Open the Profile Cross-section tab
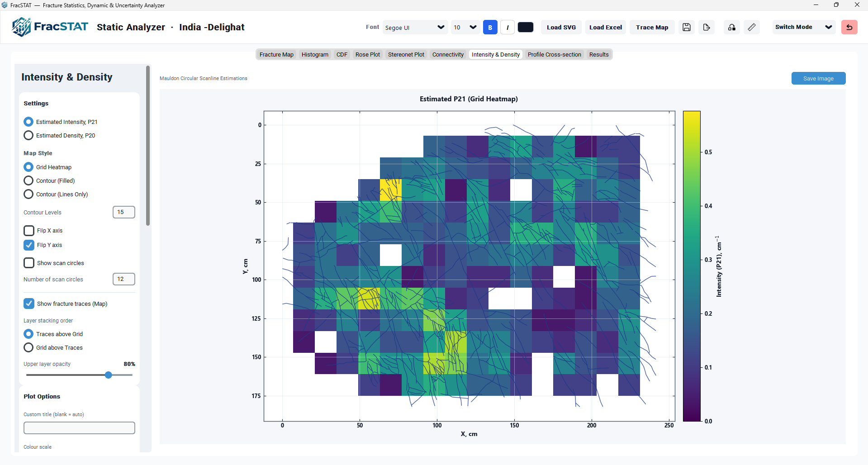 click(x=554, y=54)
